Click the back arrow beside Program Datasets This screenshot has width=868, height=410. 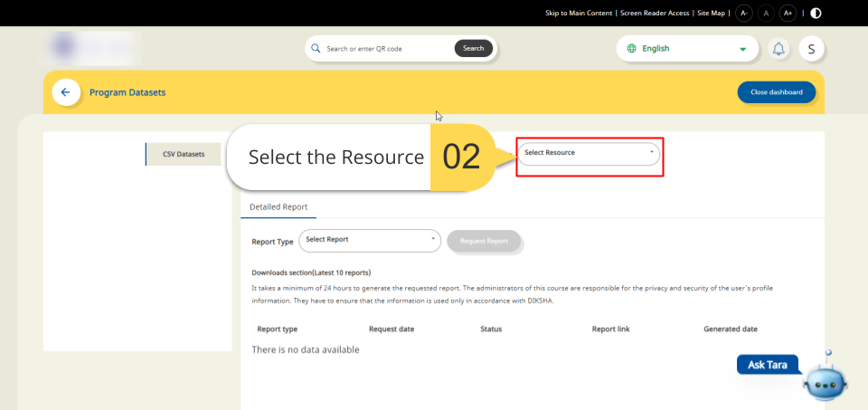(x=65, y=92)
